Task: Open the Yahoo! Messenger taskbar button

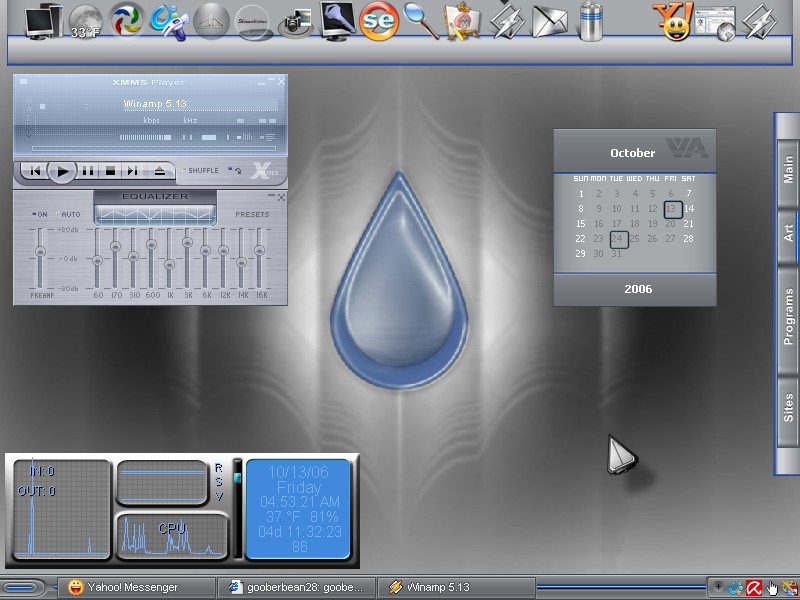Action: pos(136,587)
